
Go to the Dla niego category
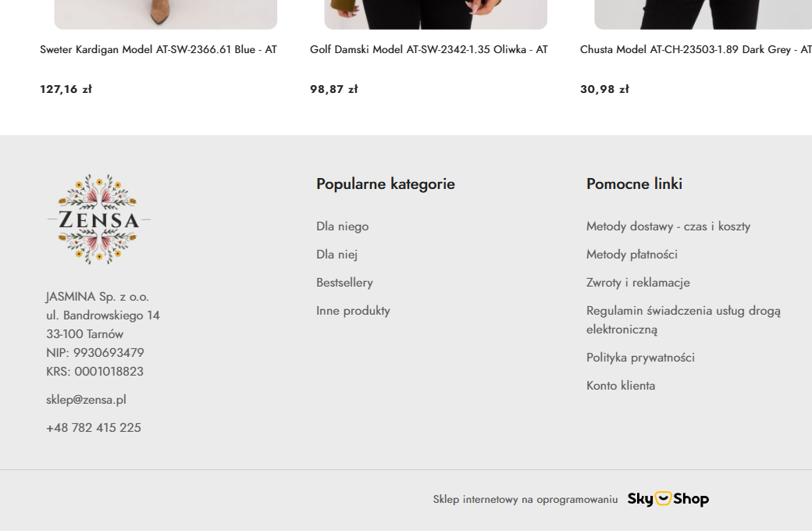[x=342, y=226]
